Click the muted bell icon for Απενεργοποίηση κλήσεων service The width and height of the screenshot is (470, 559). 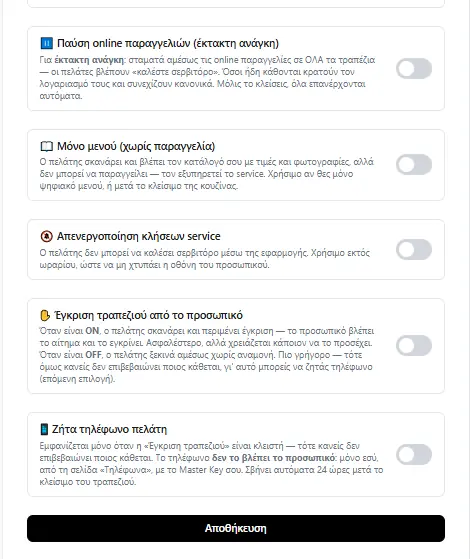[46, 236]
